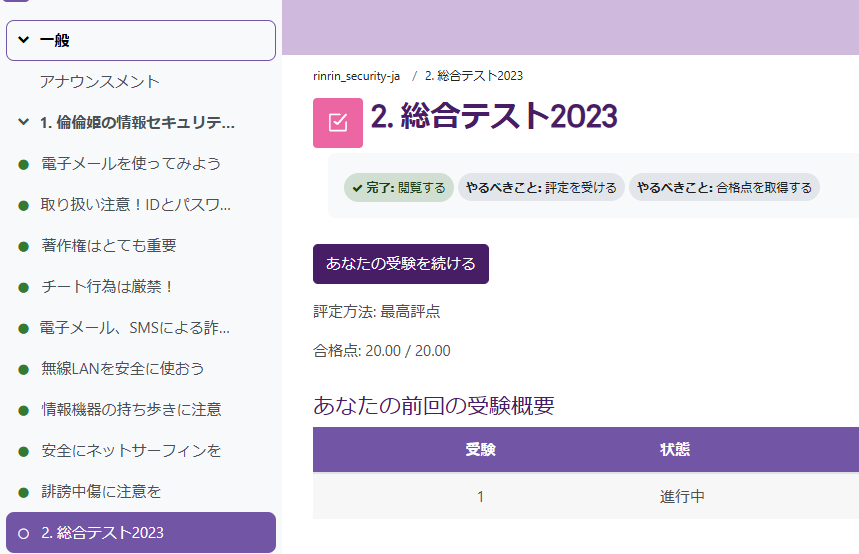Collapse the 一般 section chevron
The width and height of the screenshot is (859, 554).
point(24,39)
